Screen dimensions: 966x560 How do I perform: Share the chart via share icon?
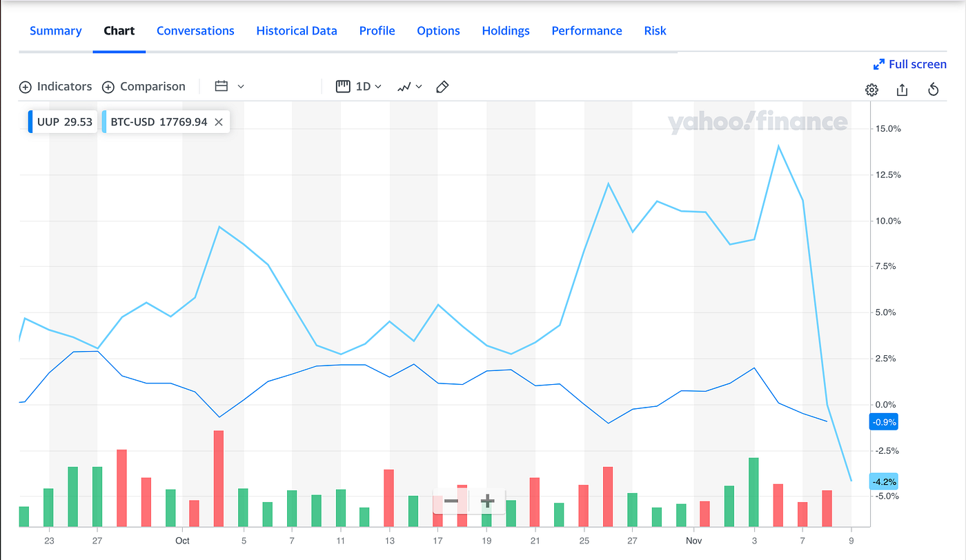(x=903, y=90)
